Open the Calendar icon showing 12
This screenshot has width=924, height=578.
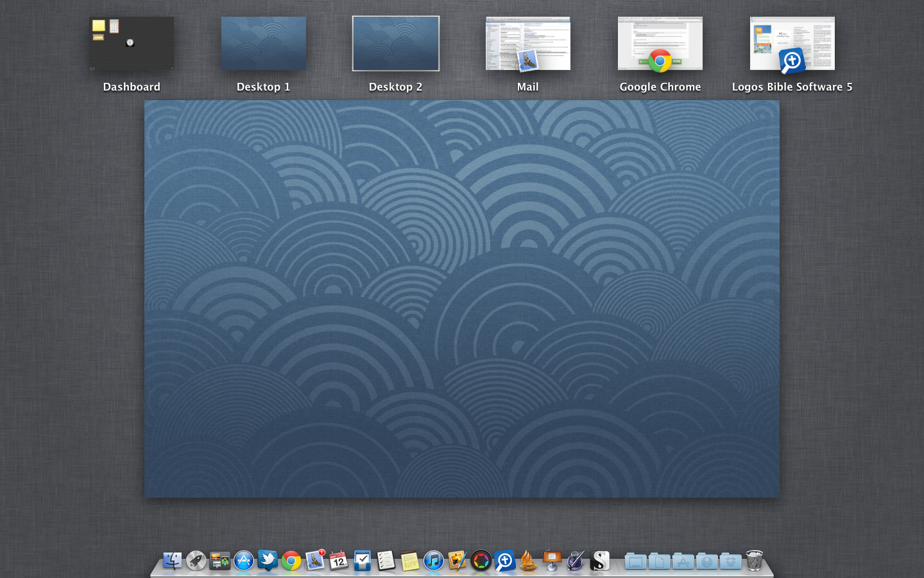point(339,561)
